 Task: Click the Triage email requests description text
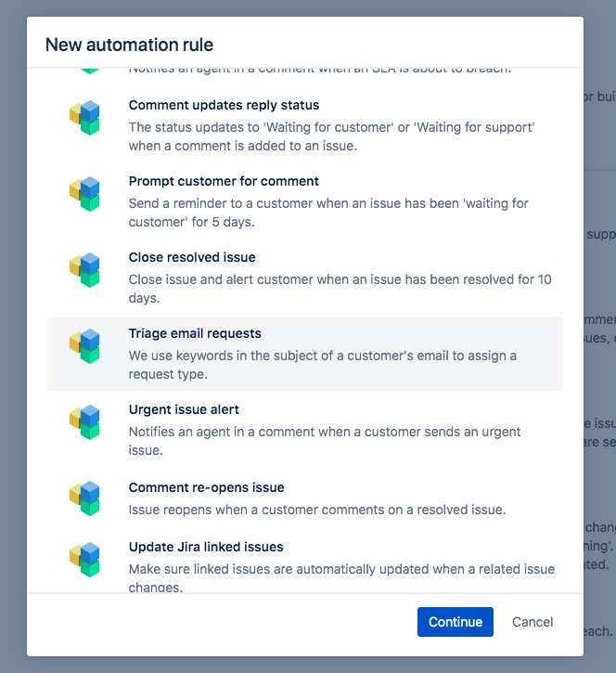click(x=323, y=365)
